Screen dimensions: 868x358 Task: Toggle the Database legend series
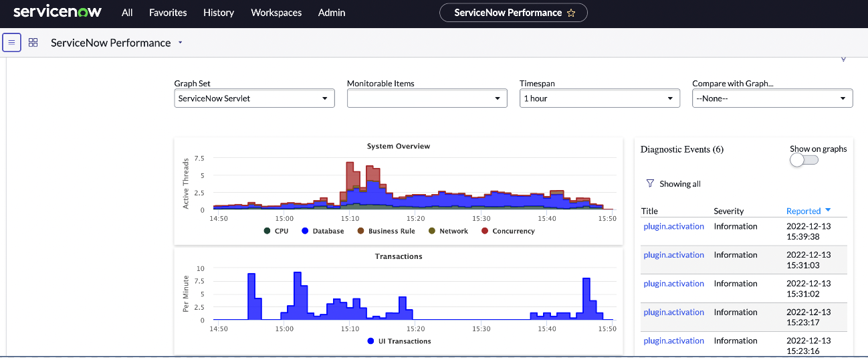tap(322, 231)
